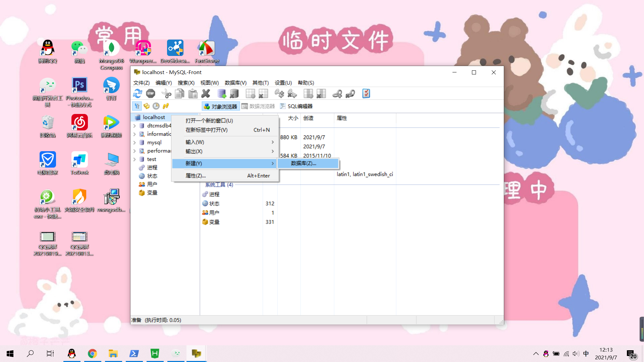Expand the information_schema tree node

[135, 134]
